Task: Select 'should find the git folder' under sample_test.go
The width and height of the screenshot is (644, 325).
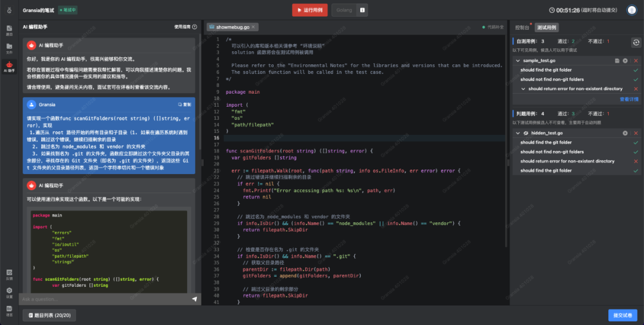Action: (x=546, y=70)
